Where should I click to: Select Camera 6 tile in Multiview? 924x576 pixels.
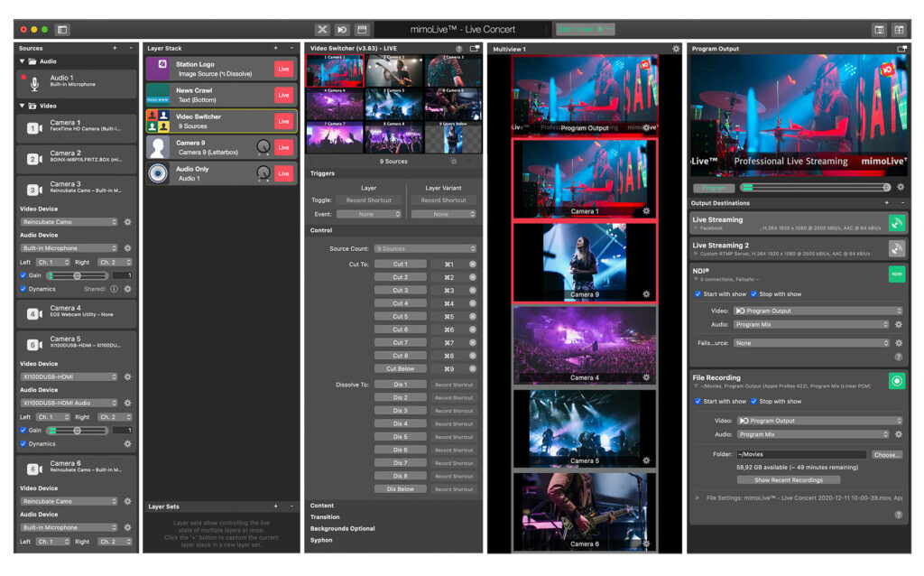pos(584,511)
